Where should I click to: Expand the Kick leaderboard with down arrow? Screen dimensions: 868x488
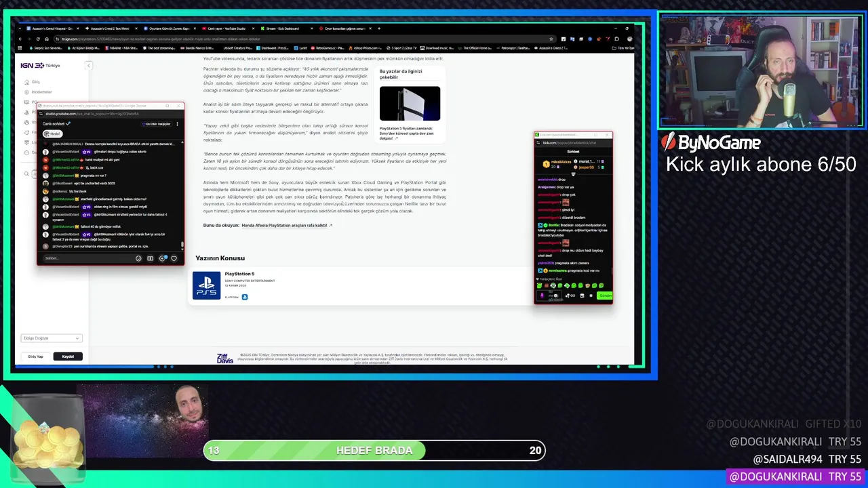[573, 174]
